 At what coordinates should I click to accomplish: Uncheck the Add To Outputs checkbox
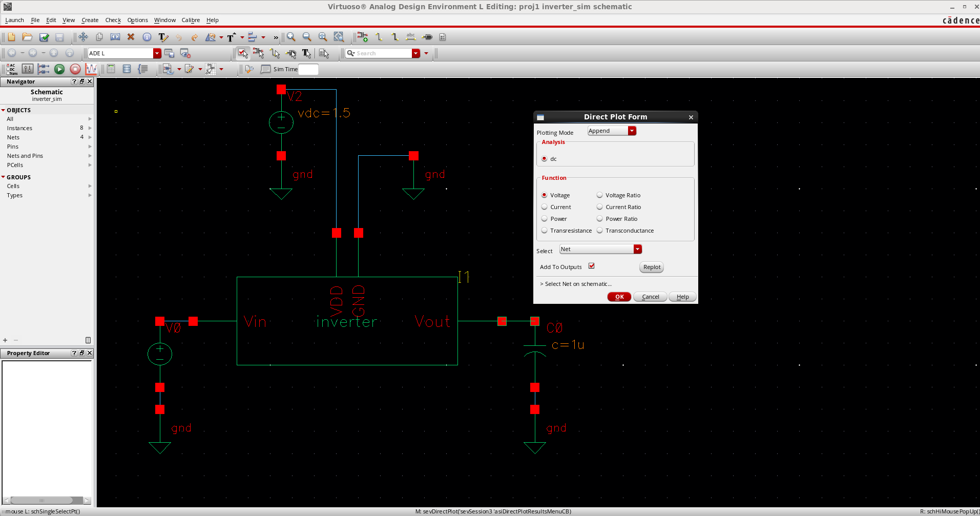pos(592,266)
